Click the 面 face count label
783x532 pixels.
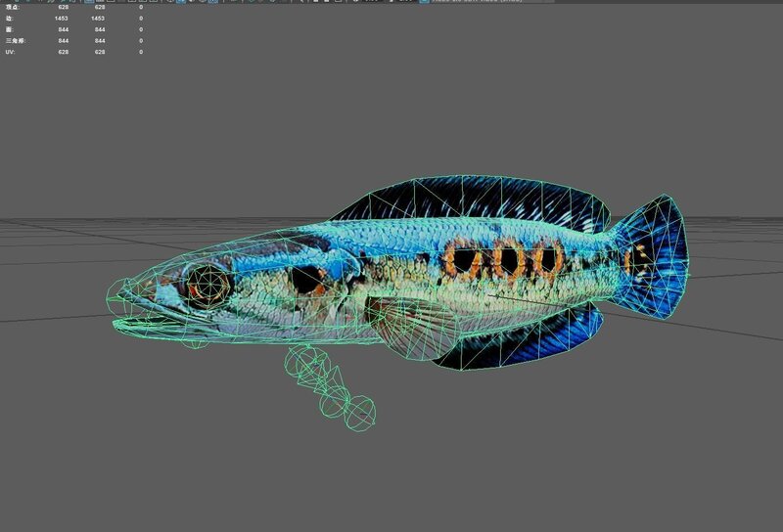click(9, 29)
